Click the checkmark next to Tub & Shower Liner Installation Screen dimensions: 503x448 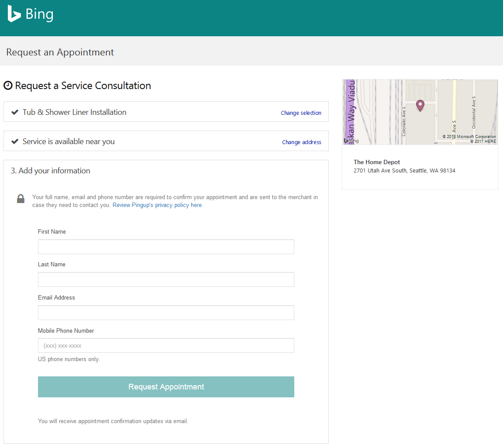click(x=15, y=112)
